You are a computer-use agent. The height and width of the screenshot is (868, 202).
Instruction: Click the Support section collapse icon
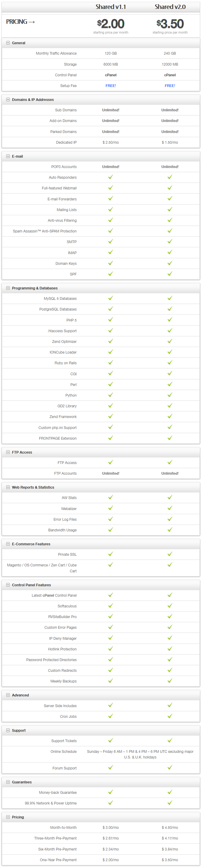pos(8,731)
